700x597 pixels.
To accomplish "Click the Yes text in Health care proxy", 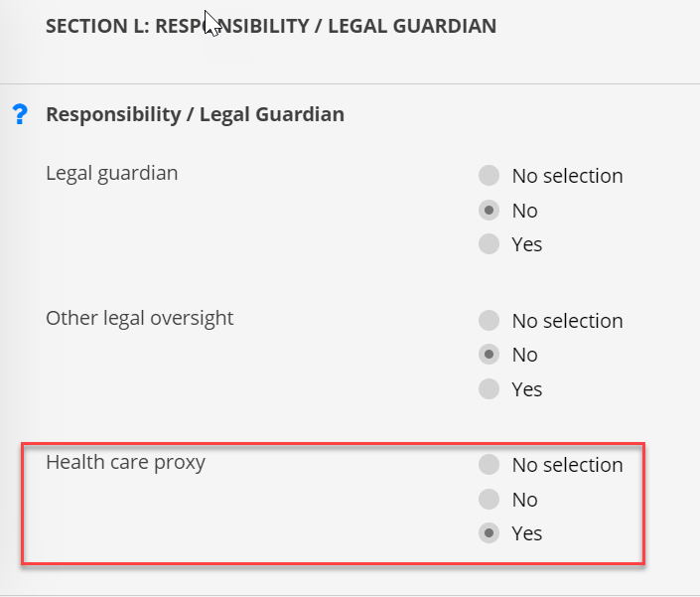I will (x=527, y=533).
